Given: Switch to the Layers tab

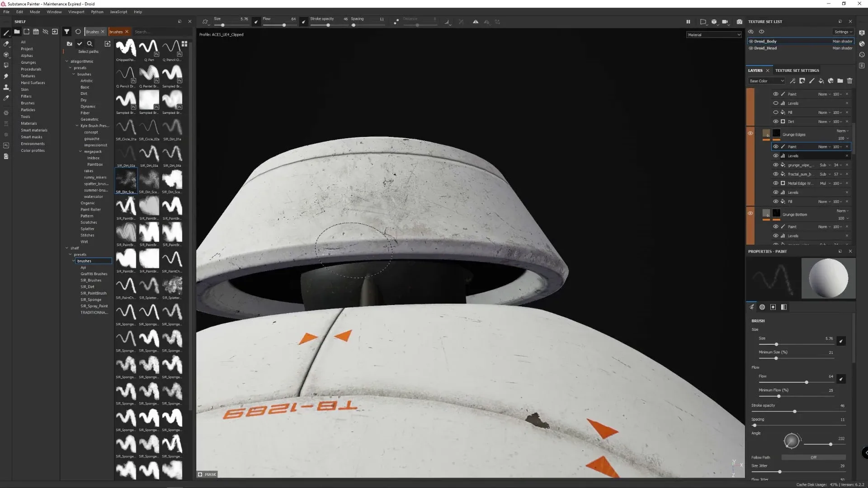Looking at the screenshot, I should click(x=755, y=70).
